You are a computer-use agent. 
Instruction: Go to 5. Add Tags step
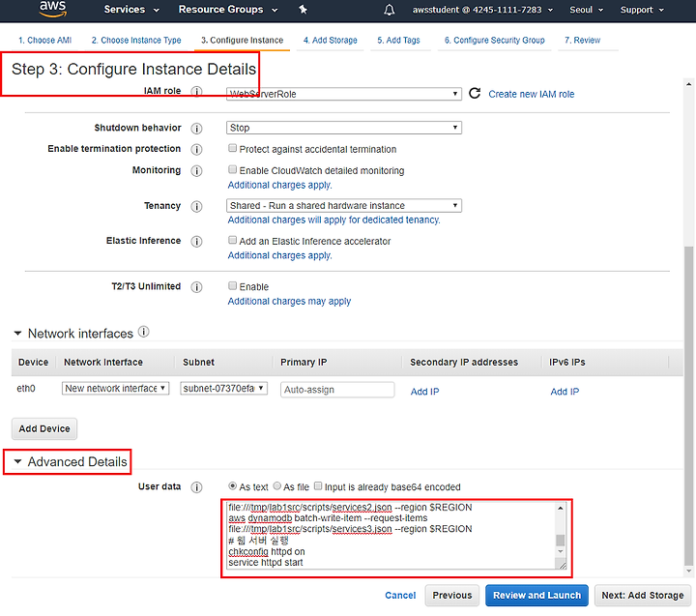(398, 40)
